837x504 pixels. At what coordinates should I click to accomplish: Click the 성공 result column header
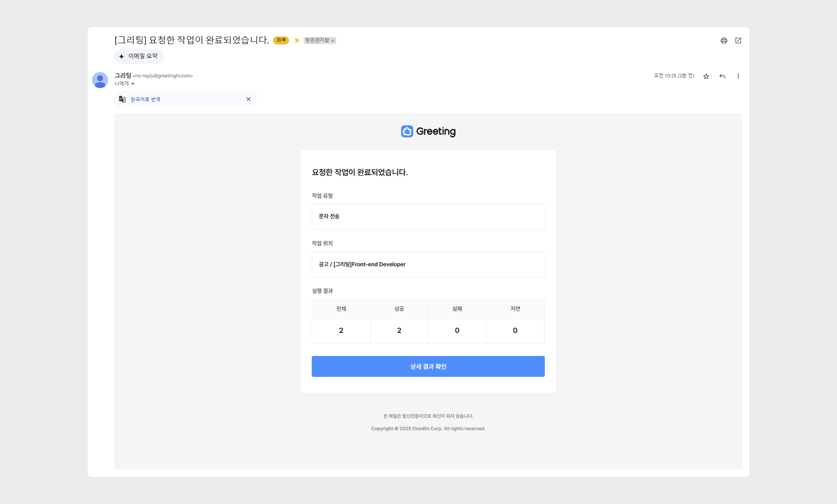tap(399, 309)
